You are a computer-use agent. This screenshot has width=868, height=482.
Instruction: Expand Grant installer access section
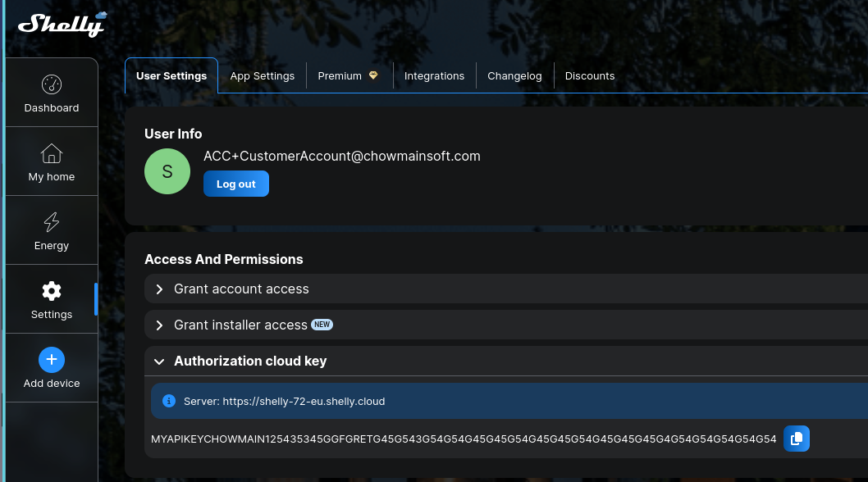(240, 325)
